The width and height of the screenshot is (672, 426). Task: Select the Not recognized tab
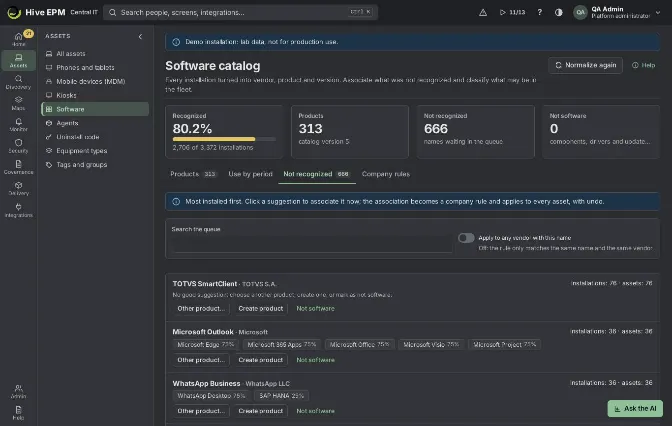(317, 174)
